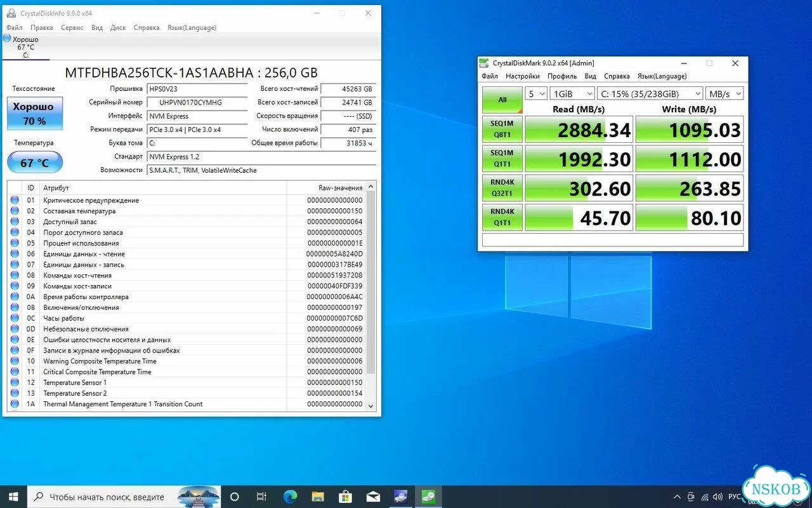
Task: Switch to CrystalDiskInfo via taskbar icon
Action: click(x=401, y=497)
